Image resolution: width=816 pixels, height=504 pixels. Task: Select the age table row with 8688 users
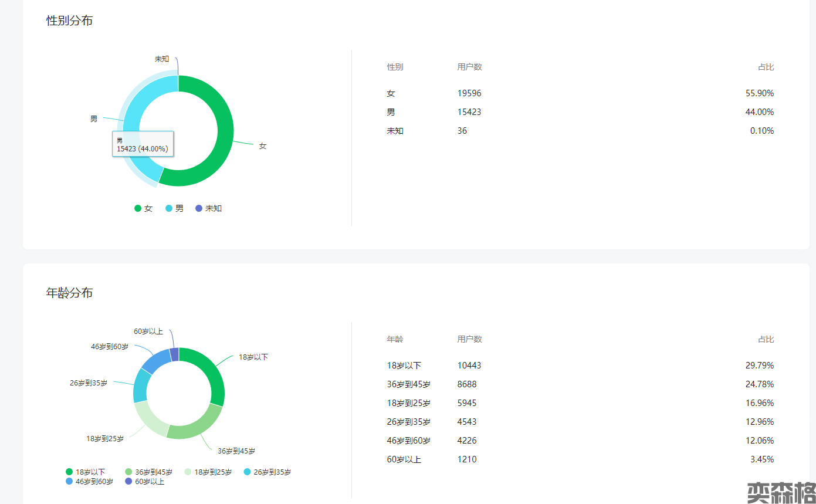tap(580, 384)
